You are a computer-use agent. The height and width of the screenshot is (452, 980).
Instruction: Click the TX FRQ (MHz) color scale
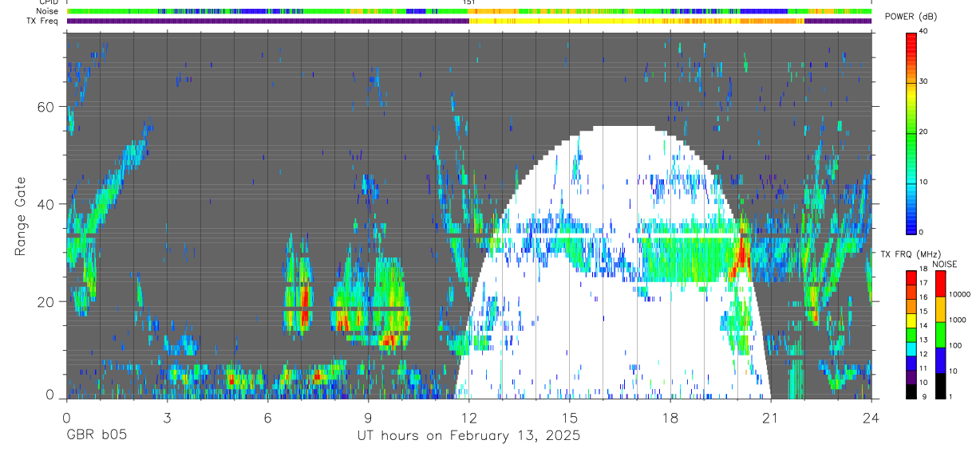pos(911,334)
